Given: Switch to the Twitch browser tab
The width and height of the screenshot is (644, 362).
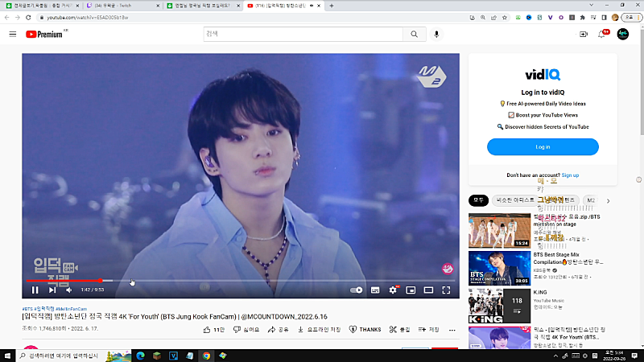Looking at the screenshot, I should click(122, 6).
